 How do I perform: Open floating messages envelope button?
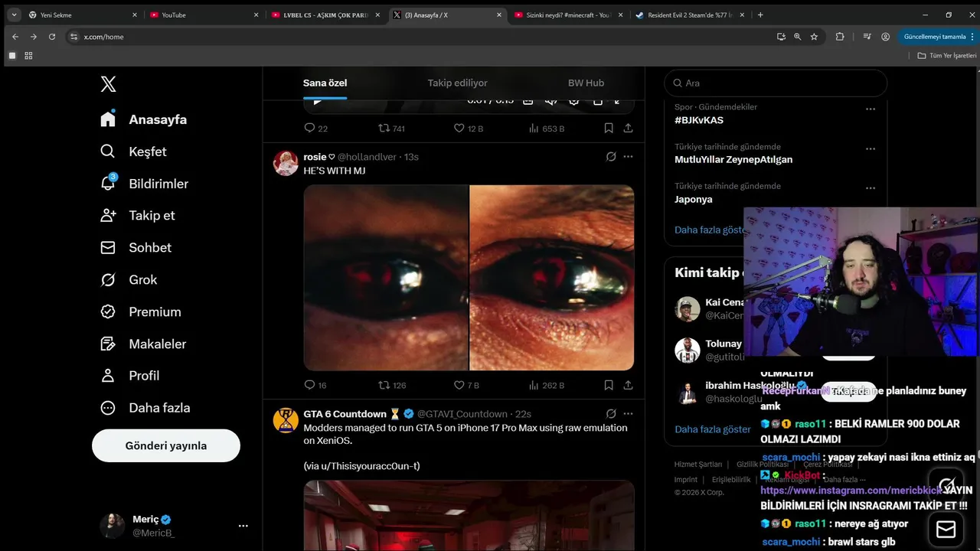(946, 529)
